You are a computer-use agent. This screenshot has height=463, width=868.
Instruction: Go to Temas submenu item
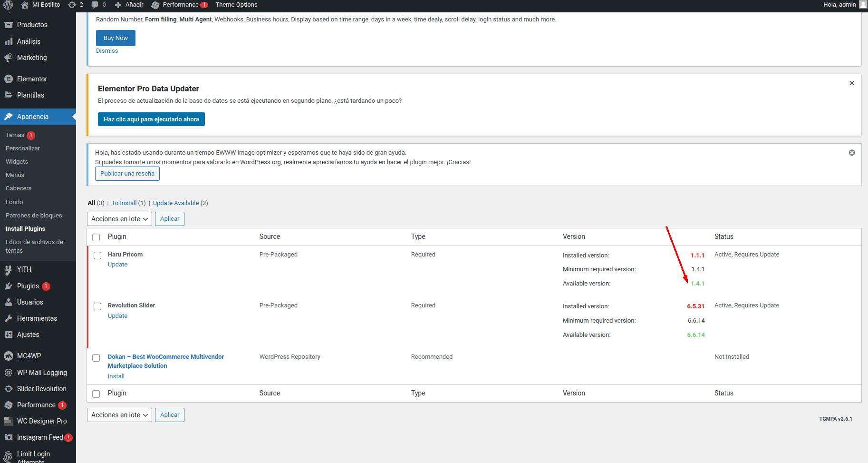[x=15, y=135]
